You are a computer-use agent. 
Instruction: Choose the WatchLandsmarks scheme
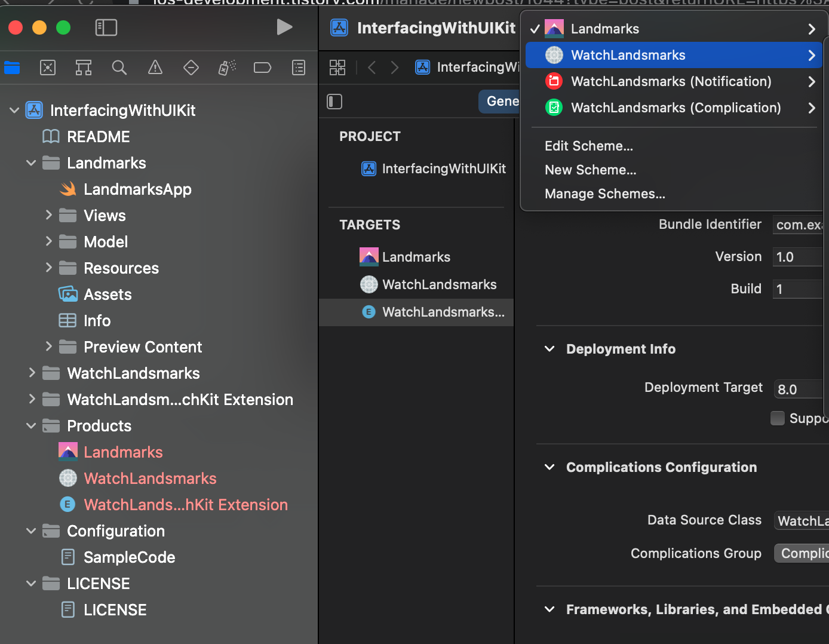click(x=674, y=55)
